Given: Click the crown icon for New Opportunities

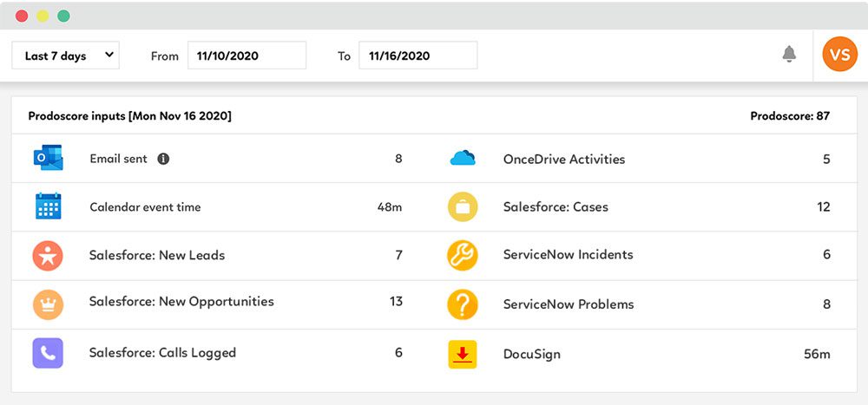Looking at the screenshot, I should point(48,305).
